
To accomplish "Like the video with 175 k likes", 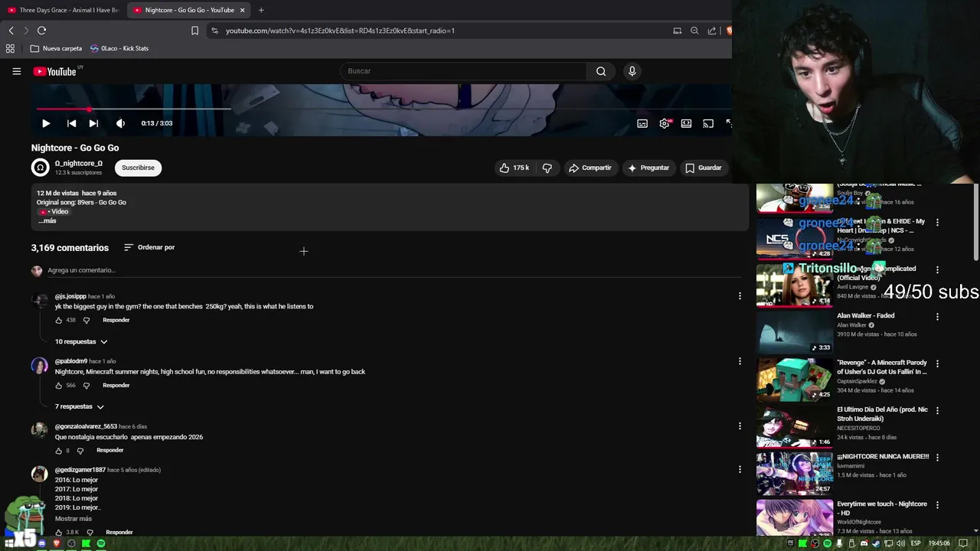I will tap(514, 168).
